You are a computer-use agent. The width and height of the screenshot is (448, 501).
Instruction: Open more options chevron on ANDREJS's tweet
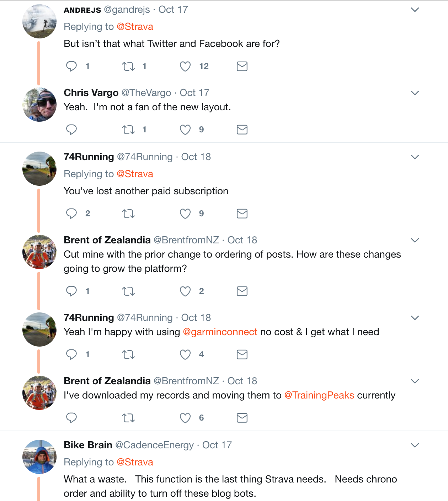coord(415,10)
